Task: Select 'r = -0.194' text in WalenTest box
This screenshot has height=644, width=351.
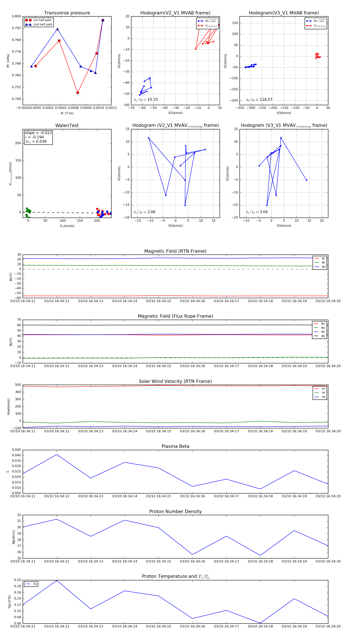Action: (35, 137)
